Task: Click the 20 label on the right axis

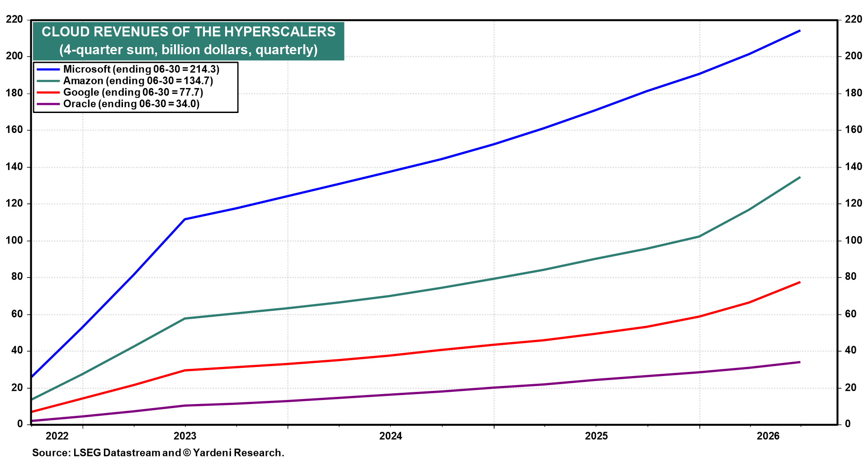Action: pos(851,388)
